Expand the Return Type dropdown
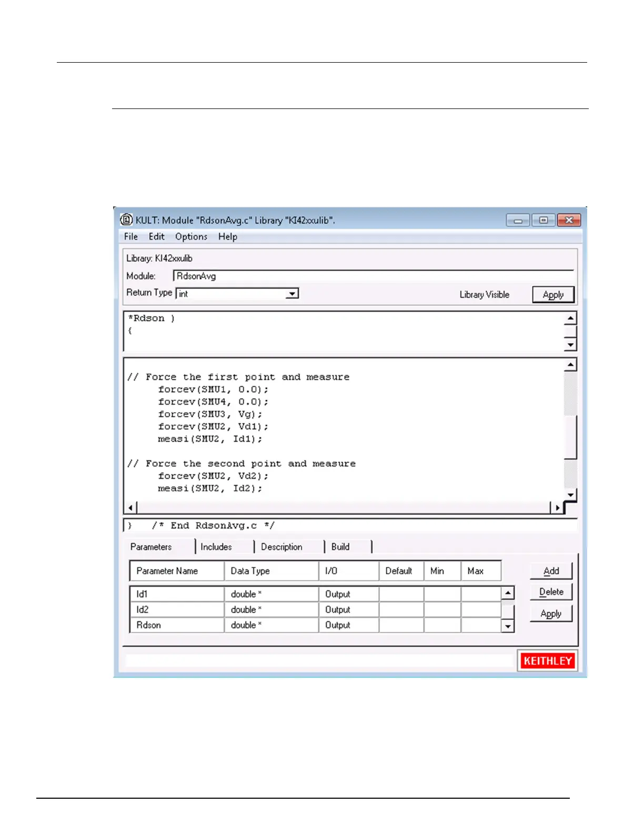 tap(292, 294)
